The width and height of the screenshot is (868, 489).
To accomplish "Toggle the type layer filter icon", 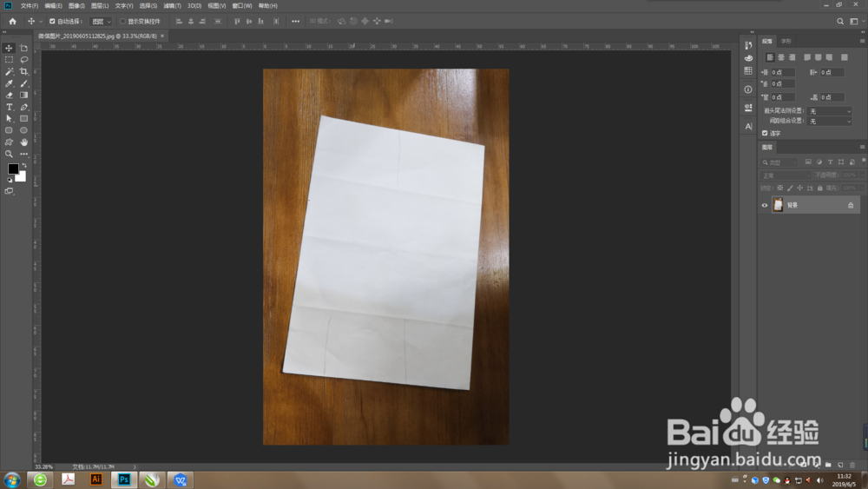I will pos(831,162).
